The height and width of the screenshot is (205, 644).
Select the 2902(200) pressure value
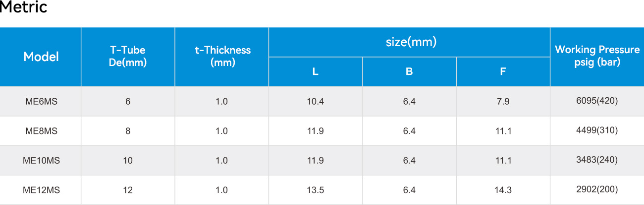(x=597, y=189)
